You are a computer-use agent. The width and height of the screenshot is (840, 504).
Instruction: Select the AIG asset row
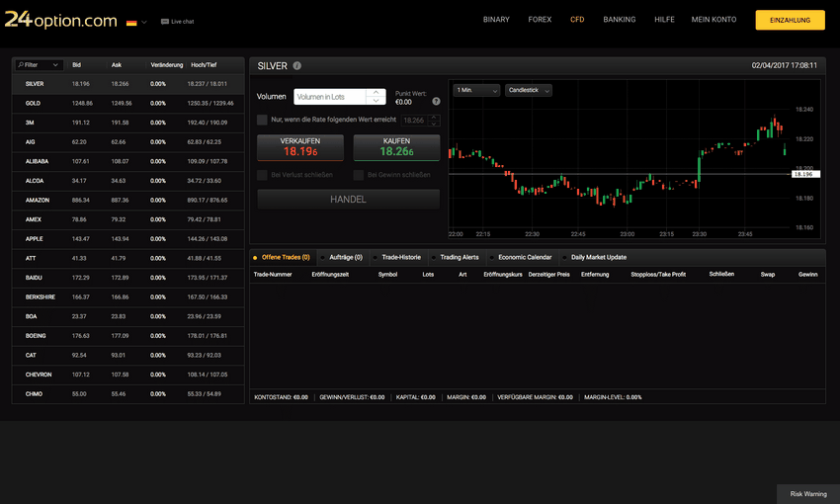128,142
